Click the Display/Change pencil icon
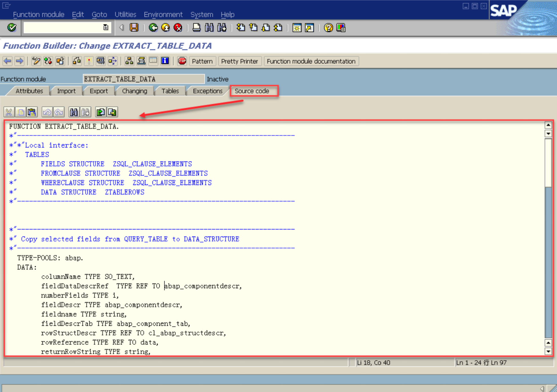This screenshot has width=557, height=392. pos(36,61)
